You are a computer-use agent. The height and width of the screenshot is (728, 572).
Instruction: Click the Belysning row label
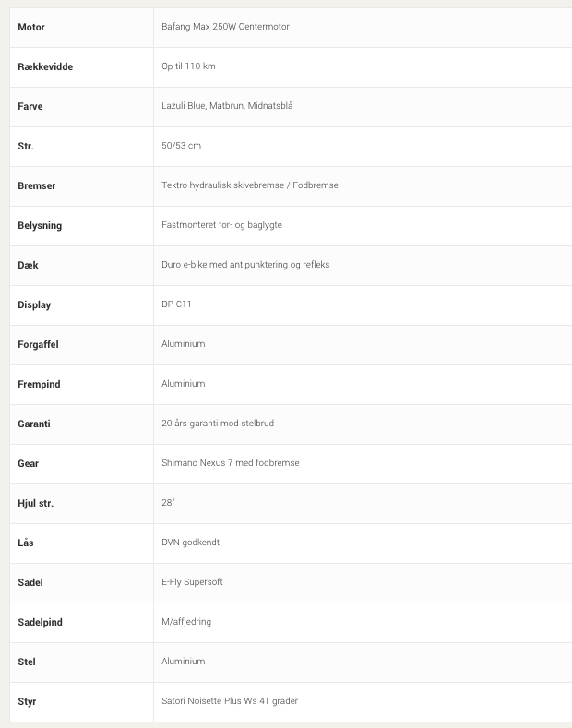[40, 225]
